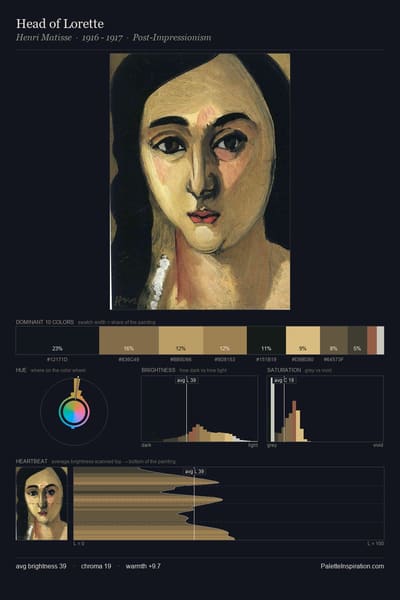400x600 pixels.
Task: Select the terracotta red swatch
Action: tap(372, 340)
